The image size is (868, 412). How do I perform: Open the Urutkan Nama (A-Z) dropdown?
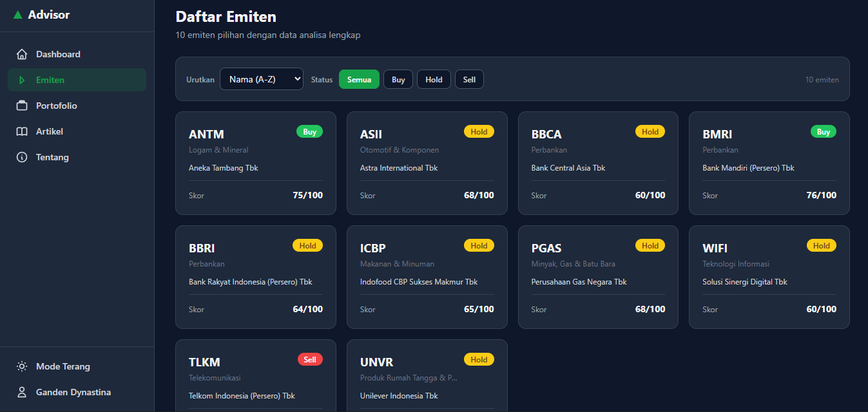pyautogui.click(x=262, y=79)
